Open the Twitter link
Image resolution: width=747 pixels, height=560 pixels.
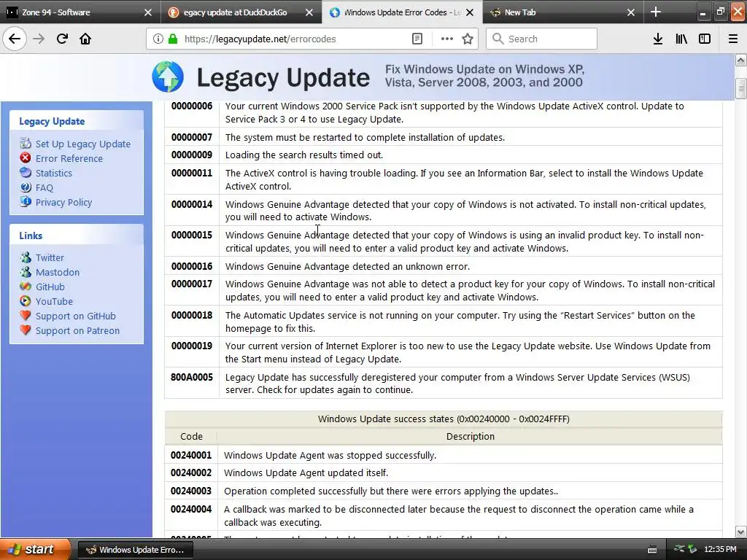tap(50, 257)
